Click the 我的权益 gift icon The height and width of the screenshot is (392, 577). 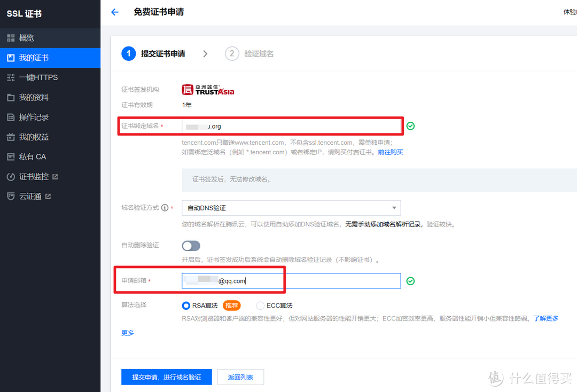pyautogui.click(x=11, y=137)
